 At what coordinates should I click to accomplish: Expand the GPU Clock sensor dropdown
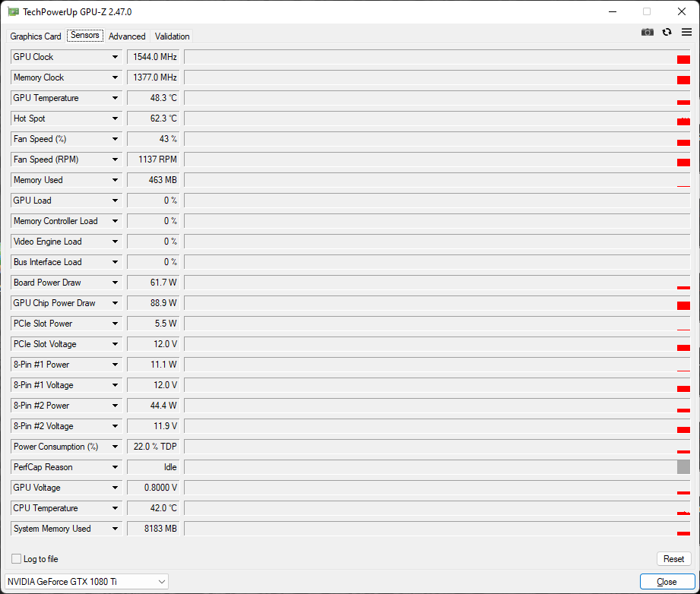point(115,57)
